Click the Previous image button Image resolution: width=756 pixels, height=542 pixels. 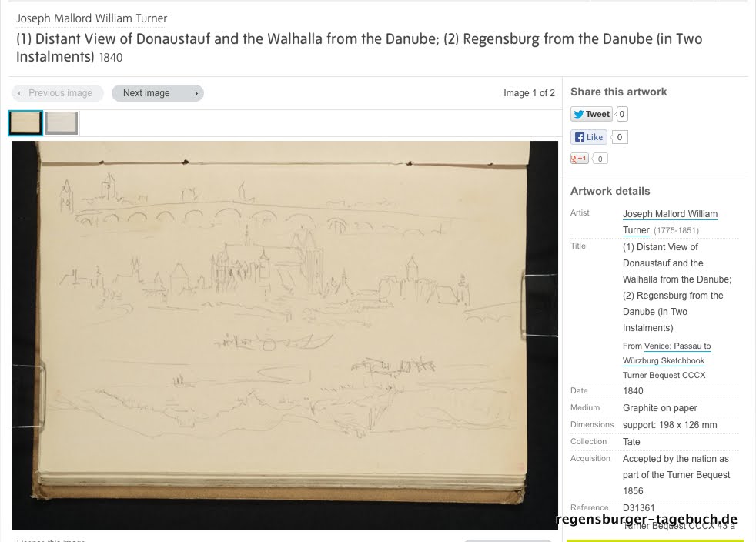[58, 93]
